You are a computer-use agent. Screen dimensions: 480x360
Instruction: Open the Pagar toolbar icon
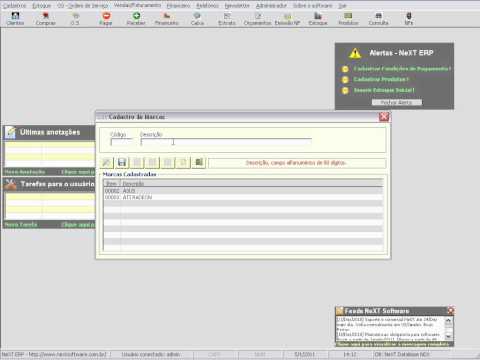(x=106, y=19)
